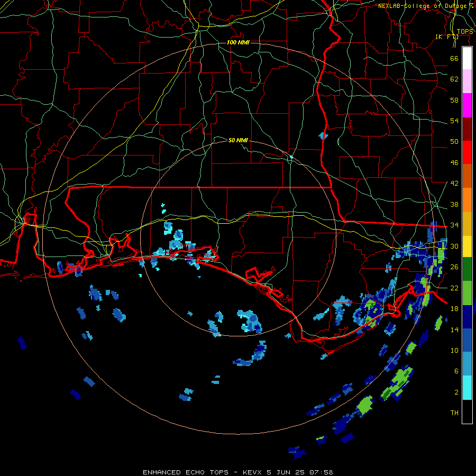Select the dark maroon swatch on the legend

467,129
